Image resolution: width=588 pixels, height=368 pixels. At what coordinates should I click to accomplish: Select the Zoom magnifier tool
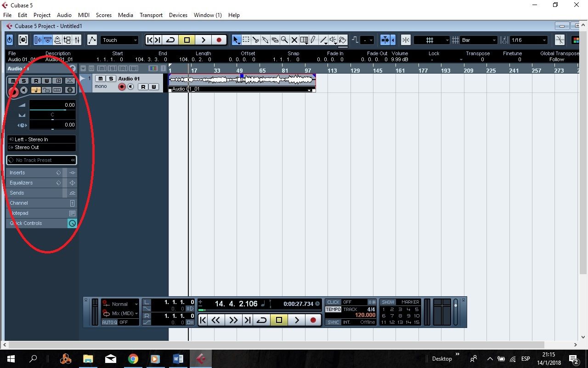coord(284,40)
